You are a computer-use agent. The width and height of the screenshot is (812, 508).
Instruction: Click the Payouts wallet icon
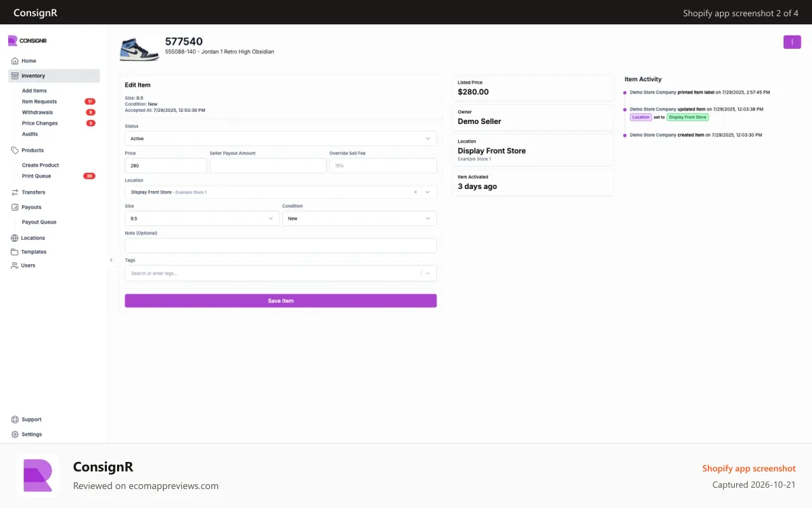coord(15,207)
